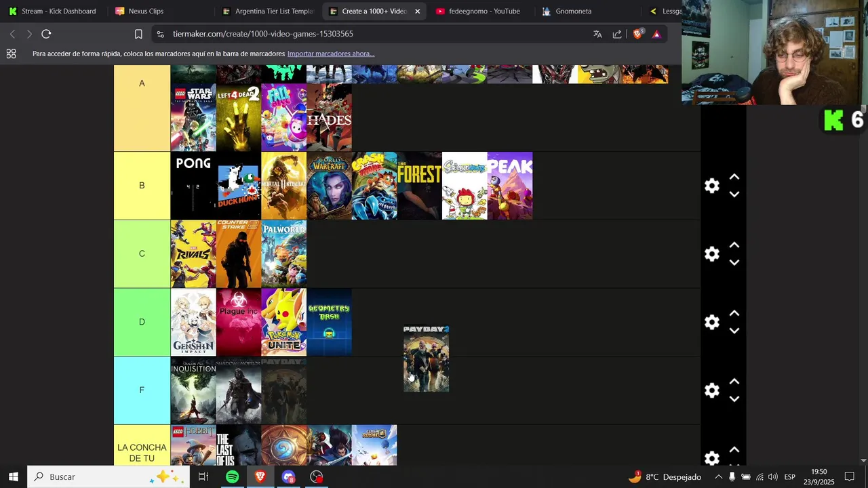Move tier F row up

tap(734, 382)
